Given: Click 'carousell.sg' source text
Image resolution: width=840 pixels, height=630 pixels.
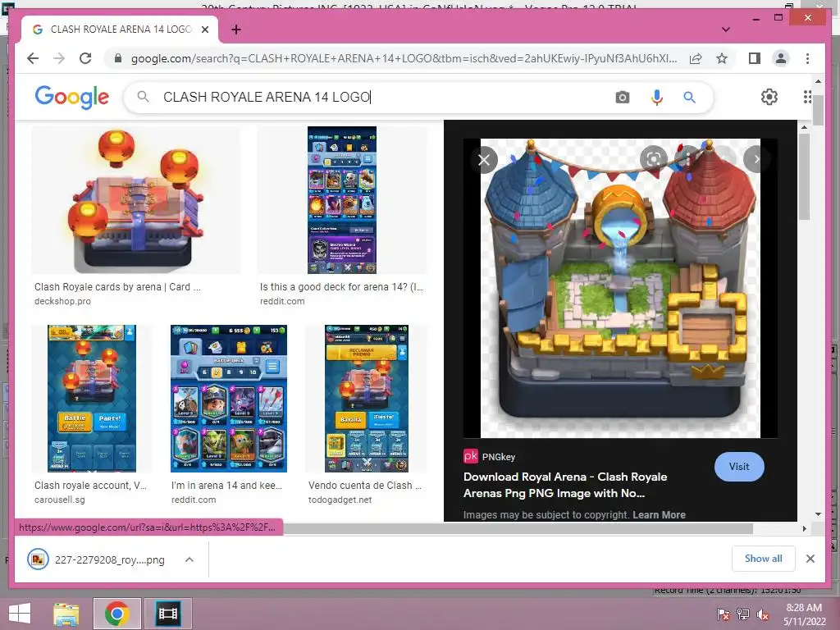Looking at the screenshot, I should point(59,500).
